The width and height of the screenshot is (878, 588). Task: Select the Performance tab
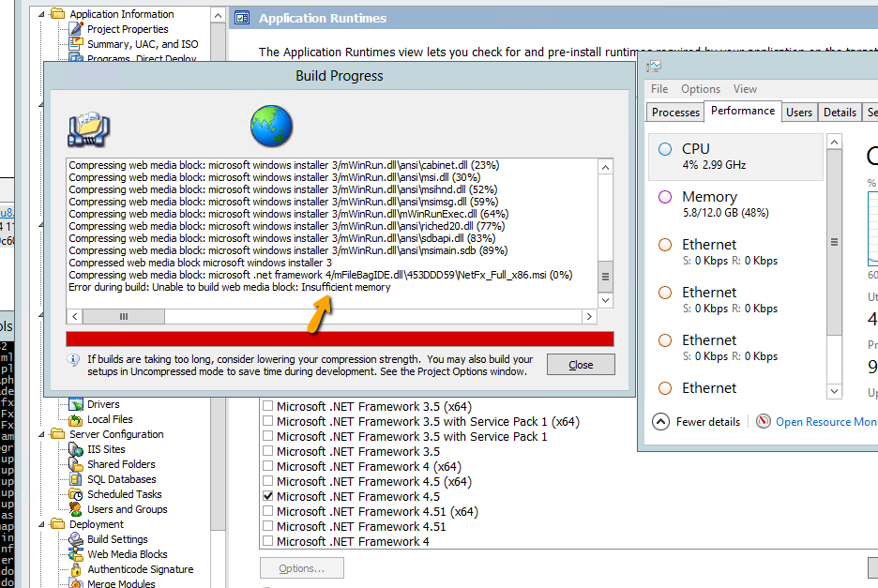click(743, 111)
